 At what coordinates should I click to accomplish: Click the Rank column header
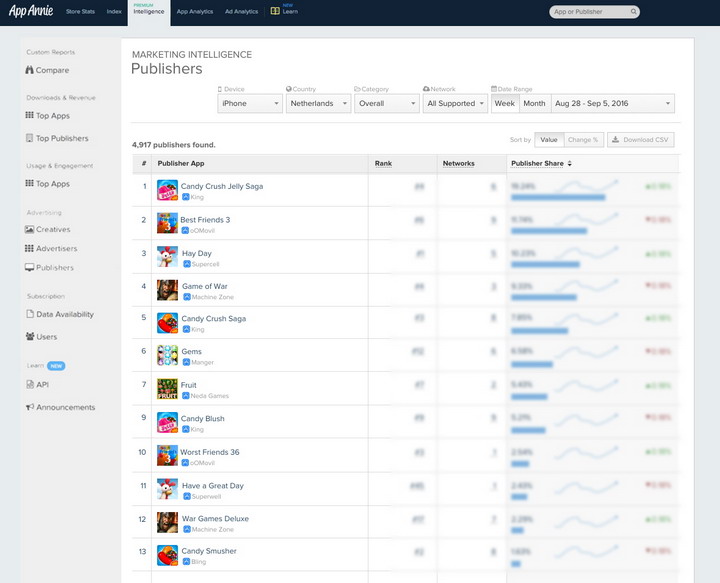[383, 163]
